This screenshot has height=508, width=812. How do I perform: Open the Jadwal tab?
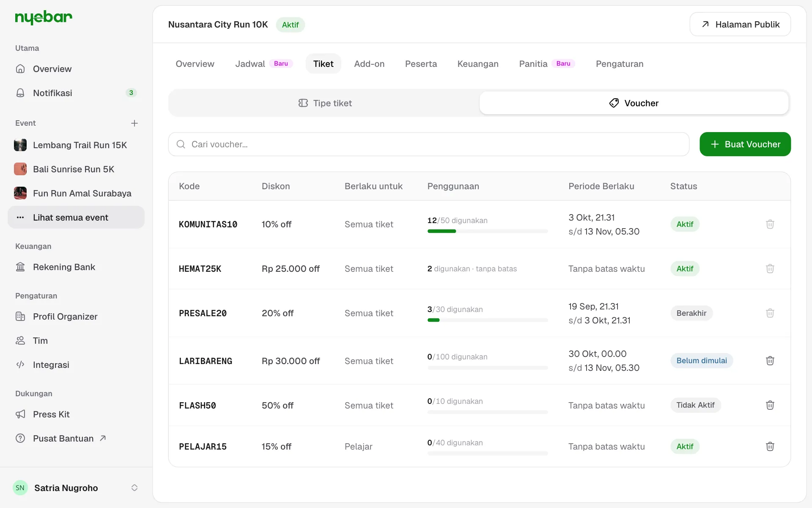pos(264,64)
